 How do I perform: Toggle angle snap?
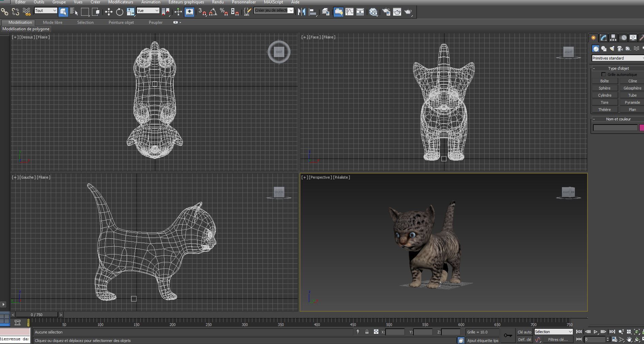[x=213, y=12]
